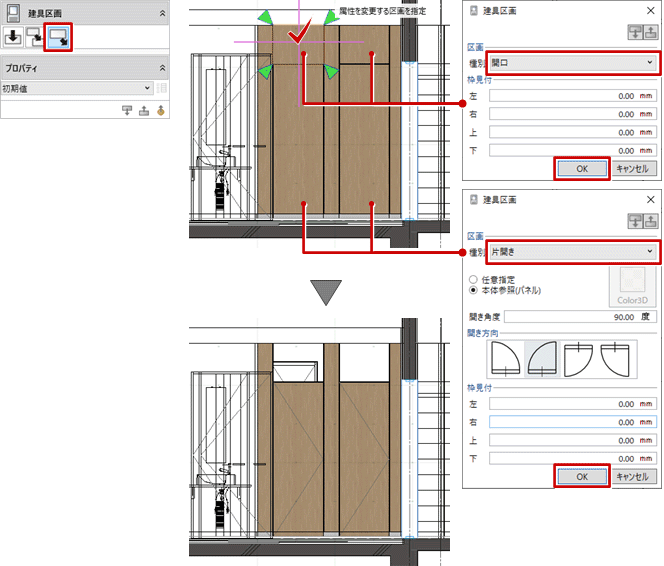This screenshot has height=566, width=664.
Task: Open the 種別 dropdown showing 片開き
Action: pos(573,250)
